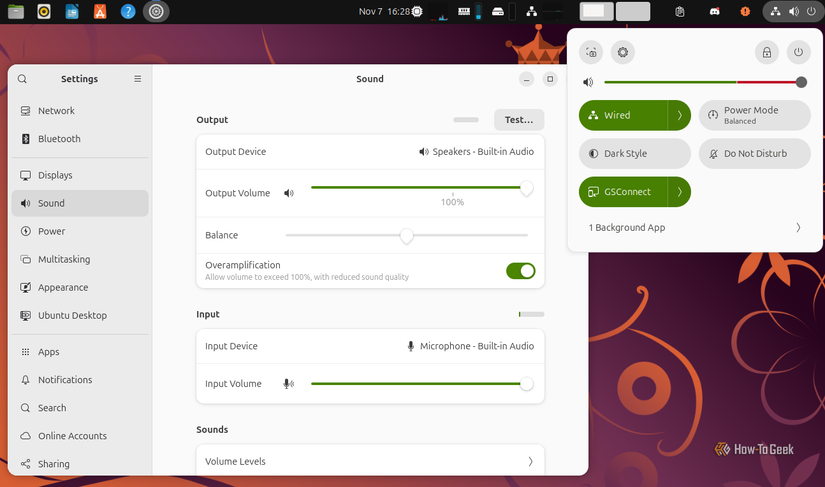Take a screenshot from the quick settings panel
The image size is (825, 487).
pos(591,52)
